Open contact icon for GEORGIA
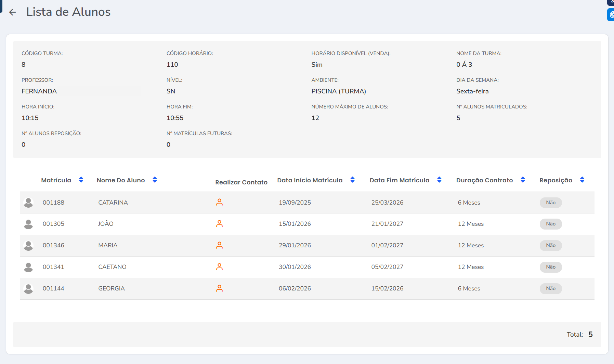Image resolution: width=614 pixels, height=364 pixels. pos(219,288)
